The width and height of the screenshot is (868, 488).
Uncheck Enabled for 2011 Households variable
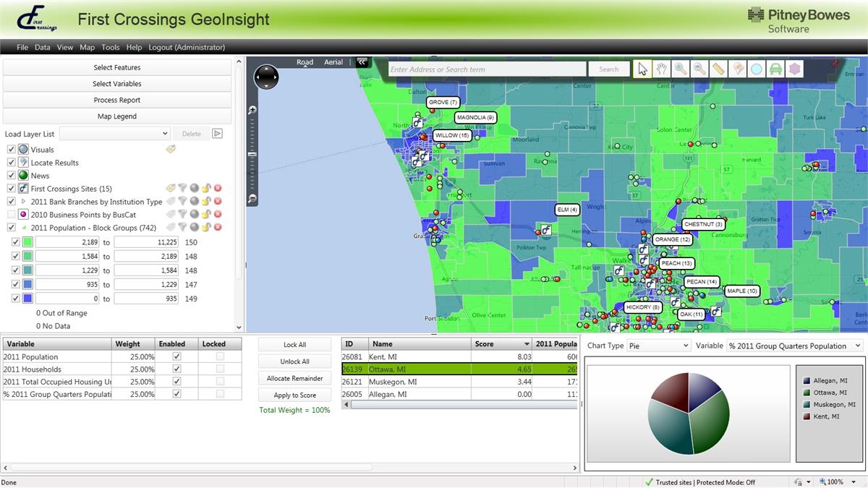[x=176, y=369]
